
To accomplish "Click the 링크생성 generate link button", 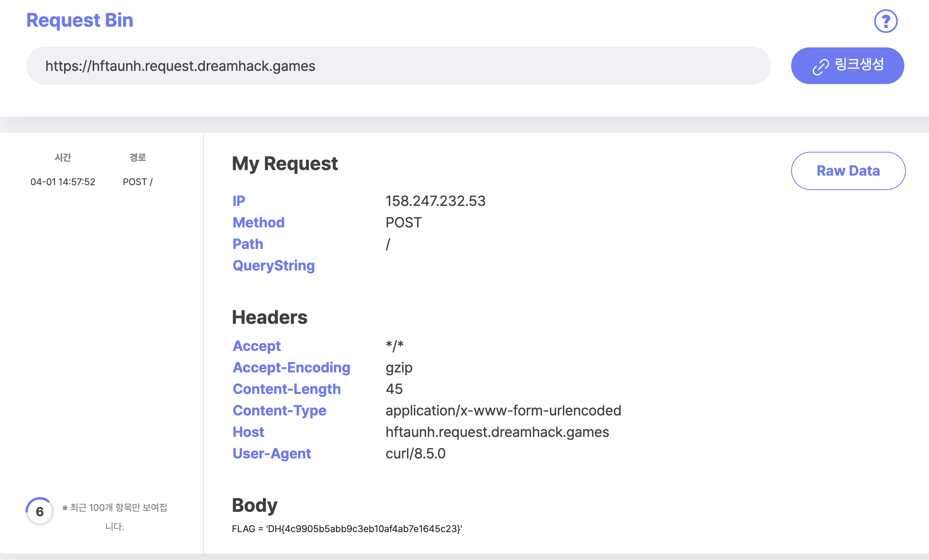I will point(847,66).
